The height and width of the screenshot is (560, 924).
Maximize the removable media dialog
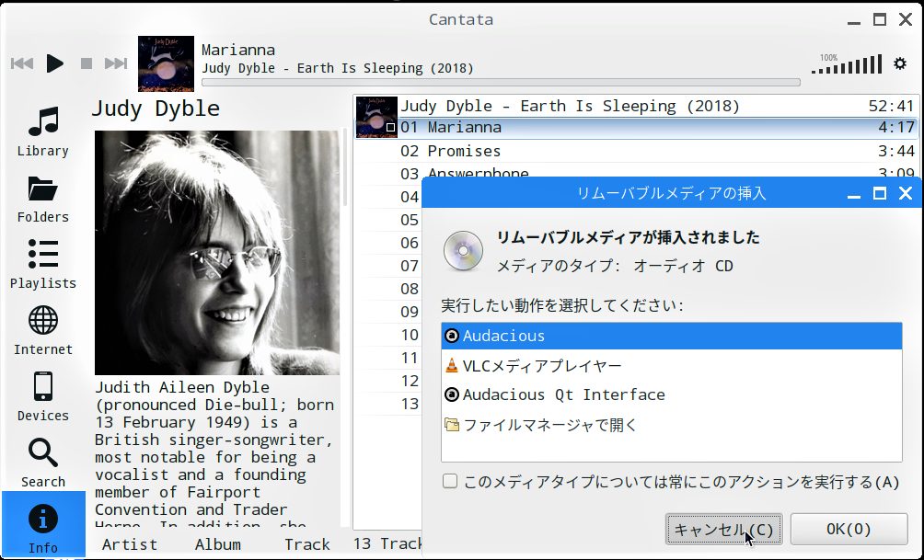click(879, 193)
